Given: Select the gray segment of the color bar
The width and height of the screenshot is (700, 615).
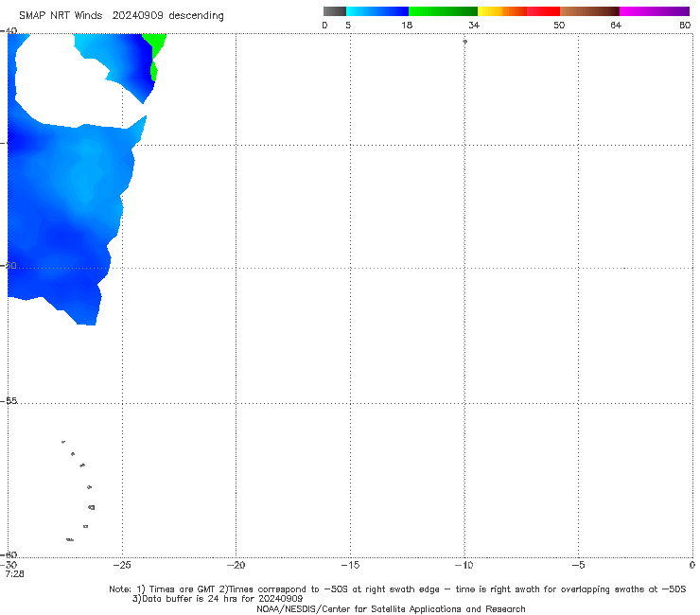Looking at the screenshot, I should pyautogui.click(x=335, y=11).
